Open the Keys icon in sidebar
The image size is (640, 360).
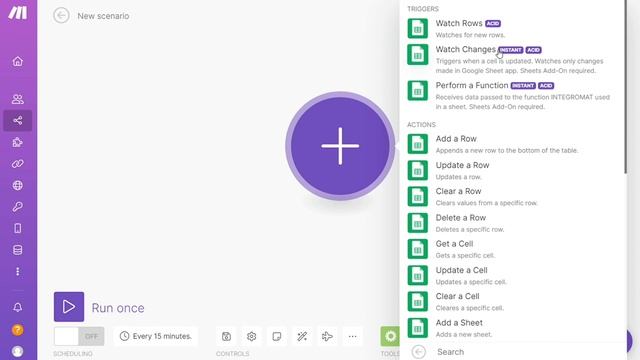point(18,207)
